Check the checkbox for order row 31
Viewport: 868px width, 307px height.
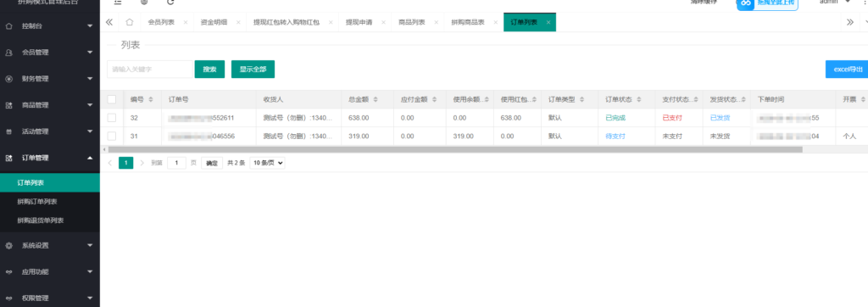coord(112,137)
